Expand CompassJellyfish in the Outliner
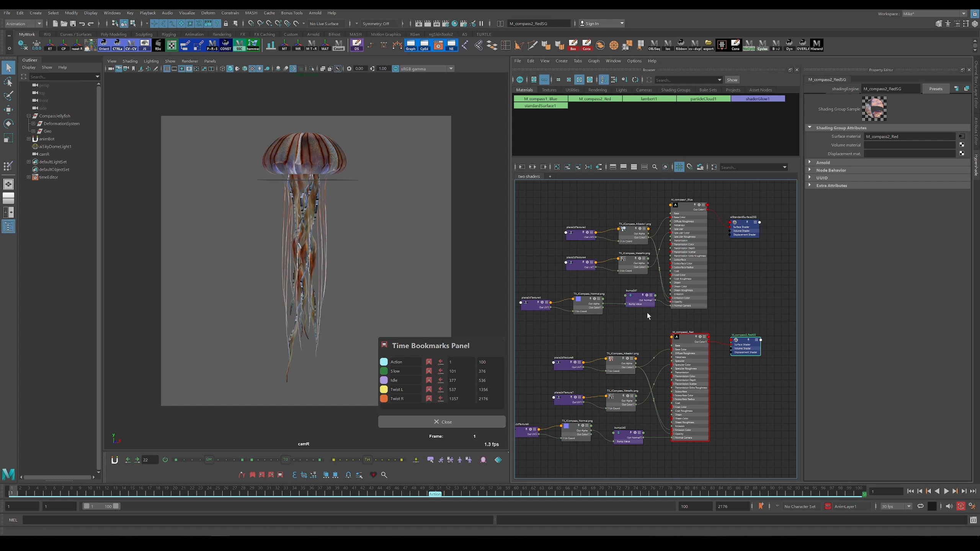The image size is (980, 551). pos(29,116)
